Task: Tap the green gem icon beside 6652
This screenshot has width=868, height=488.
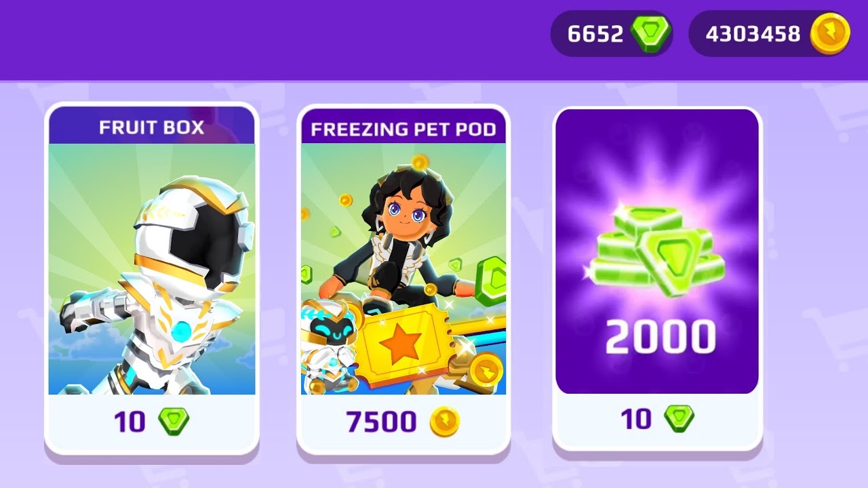Action: (651, 33)
